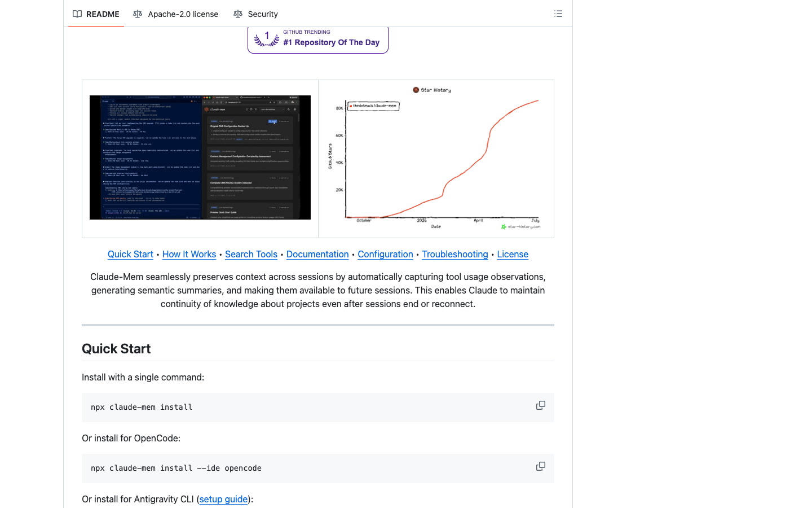Screen dimensions: 812x508
Task: Click the README book icon
Action: [77, 14]
